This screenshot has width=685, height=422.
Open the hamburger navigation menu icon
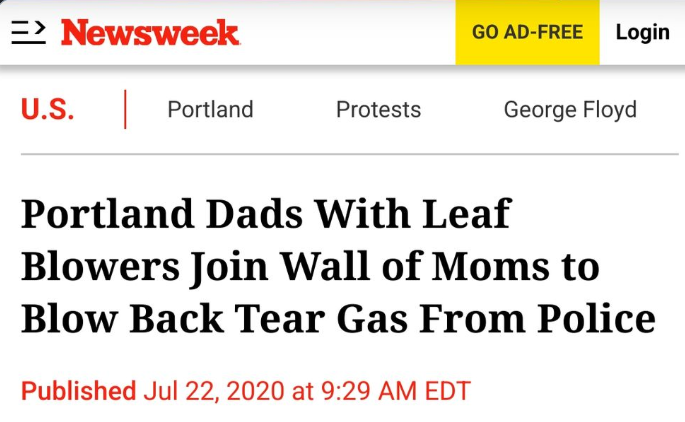(28, 32)
